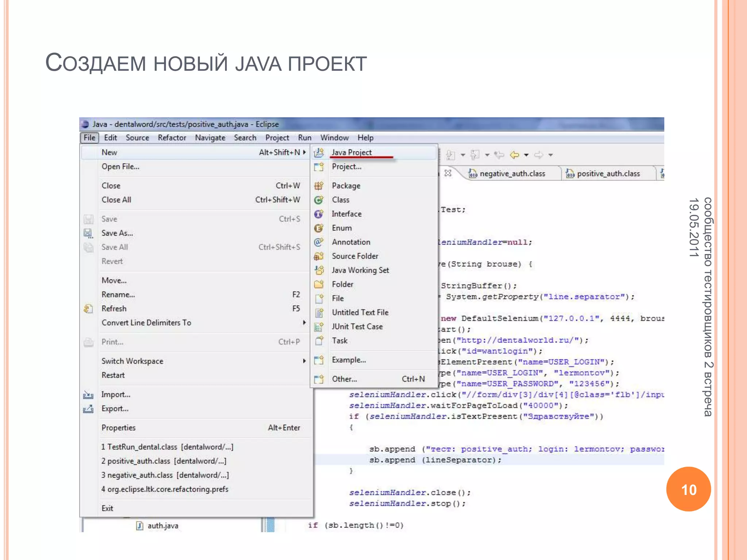Open the Search menu
The width and height of the screenshot is (747, 560).
(245, 138)
